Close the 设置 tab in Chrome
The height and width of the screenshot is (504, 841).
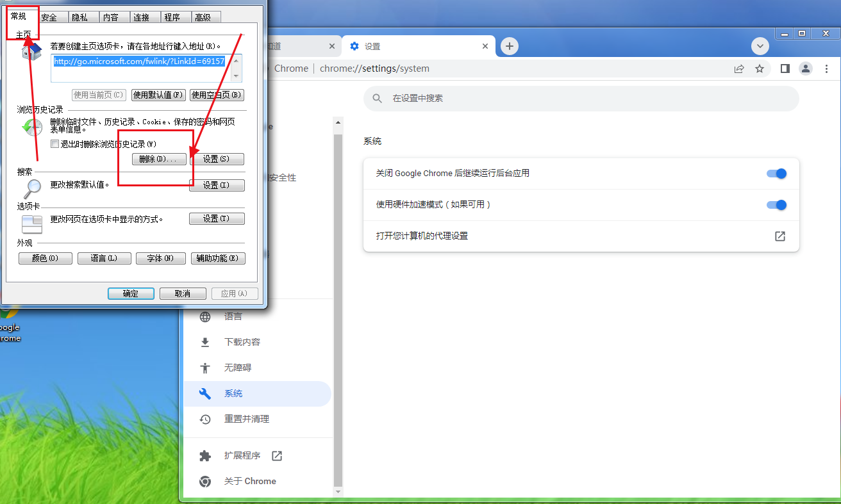485,46
